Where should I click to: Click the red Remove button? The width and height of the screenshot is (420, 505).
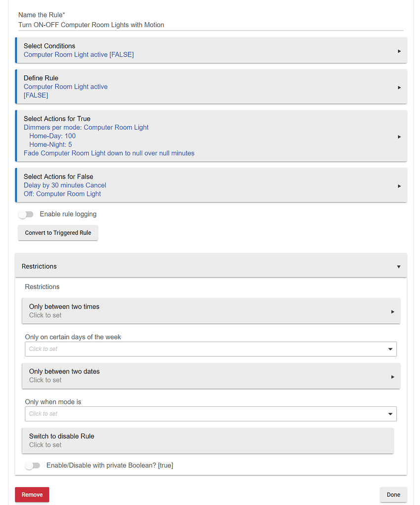[x=32, y=495]
